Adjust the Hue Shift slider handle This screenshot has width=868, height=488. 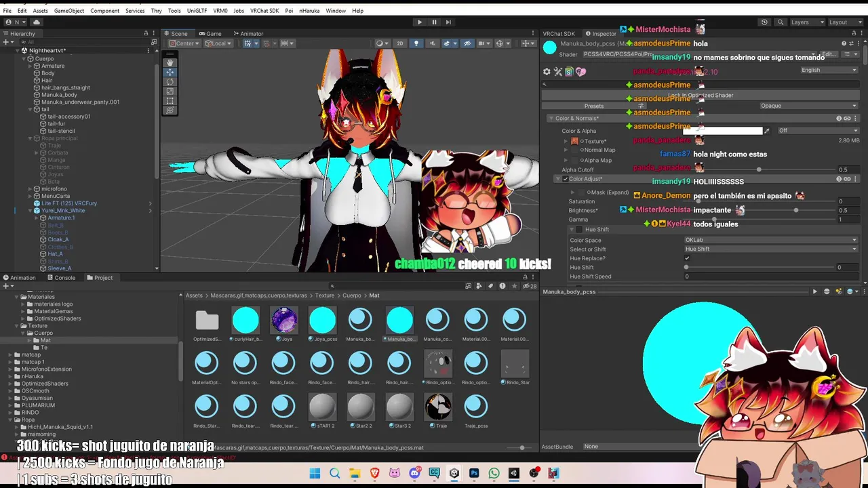click(x=687, y=268)
